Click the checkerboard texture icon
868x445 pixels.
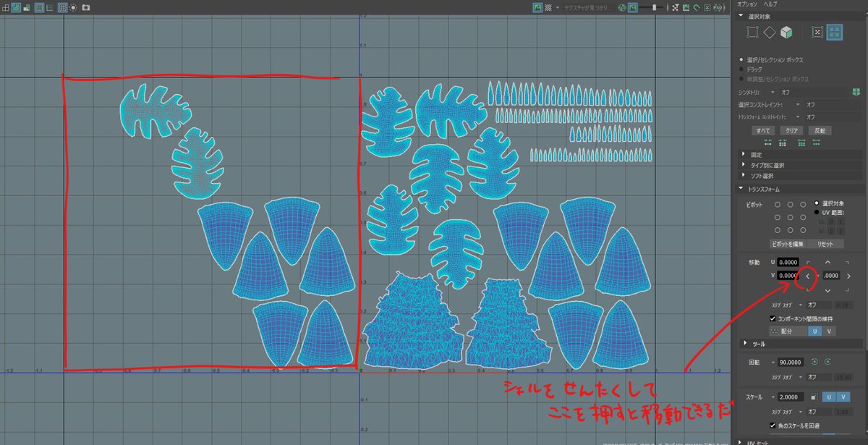pyautogui.click(x=549, y=7)
